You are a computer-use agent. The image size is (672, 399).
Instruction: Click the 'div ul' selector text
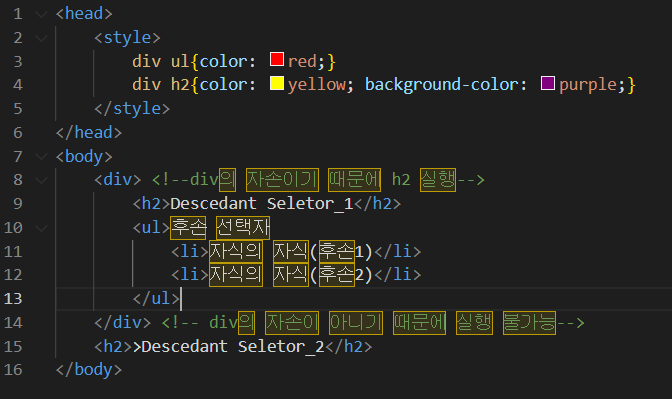point(161,62)
